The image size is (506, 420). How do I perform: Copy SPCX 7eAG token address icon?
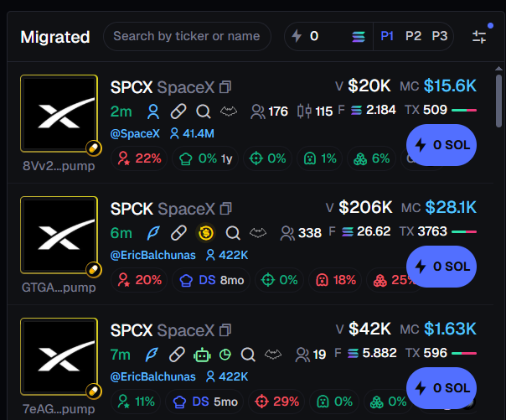tap(225, 330)
